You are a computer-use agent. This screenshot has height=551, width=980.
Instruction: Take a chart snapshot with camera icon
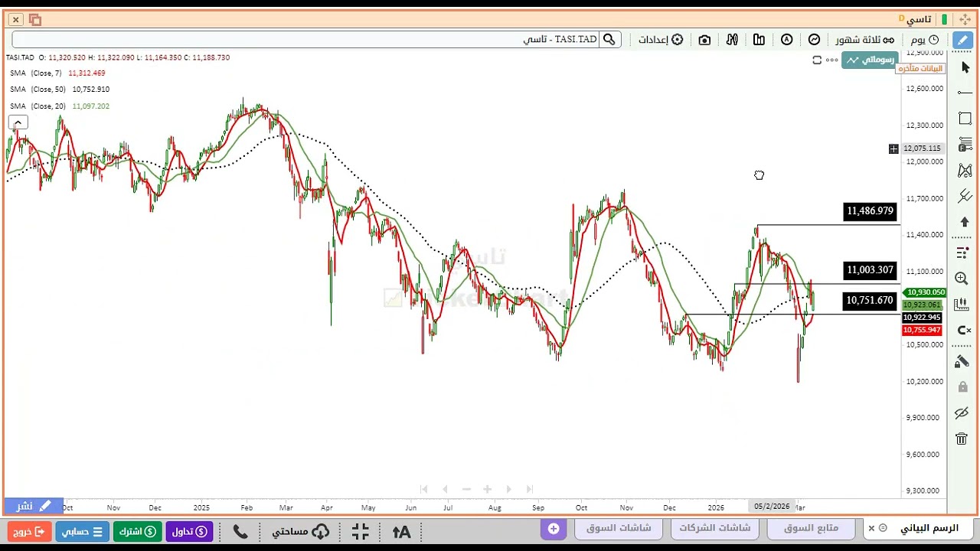(704, 40)
